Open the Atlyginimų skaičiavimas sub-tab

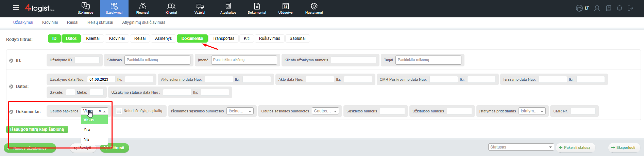[x=144, y=22]
